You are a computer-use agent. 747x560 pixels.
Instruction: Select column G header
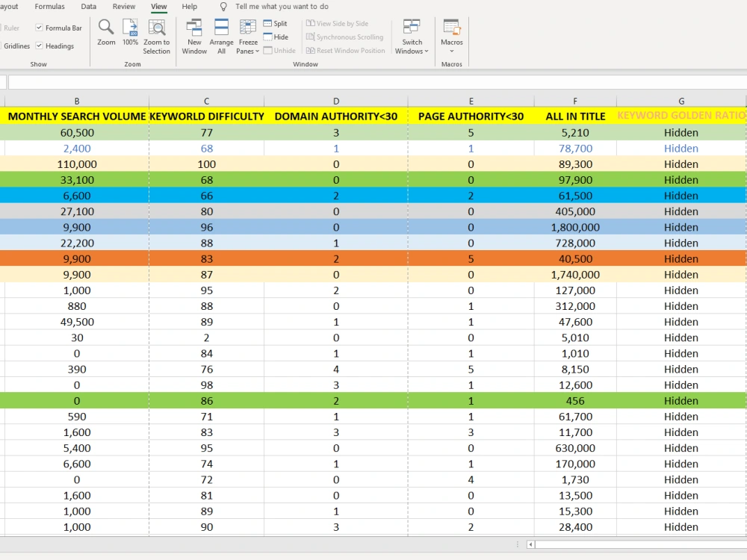click(681, 101)
